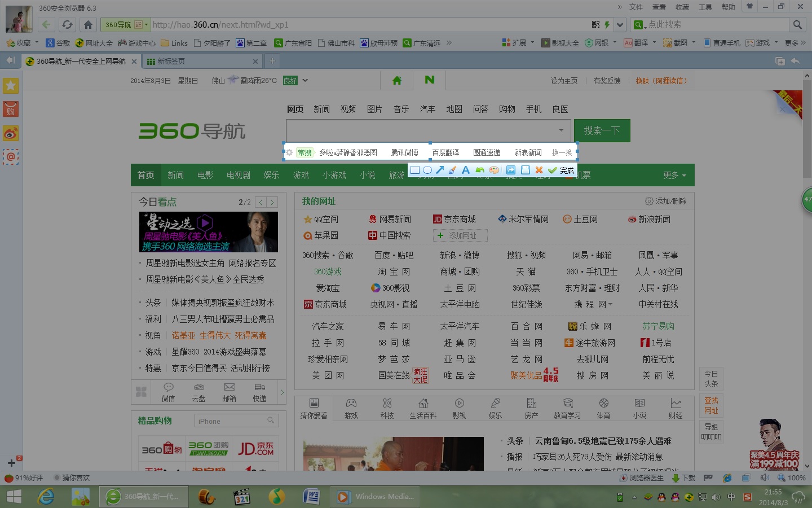Viewport: 812px width, 508px height.
Task: Open the 收藏 favorites bookmark menu
Action: 23,43
